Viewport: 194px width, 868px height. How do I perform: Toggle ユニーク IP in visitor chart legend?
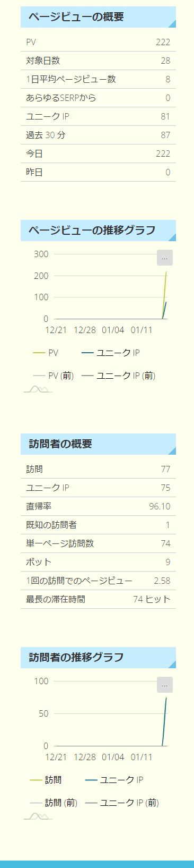pyautogui.click(x=114, y=780)
